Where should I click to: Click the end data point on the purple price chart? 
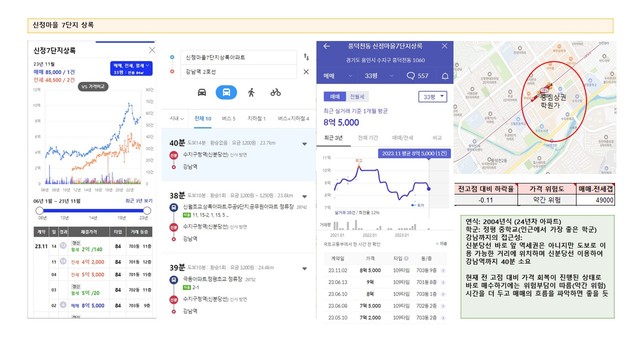pos(429,189)
